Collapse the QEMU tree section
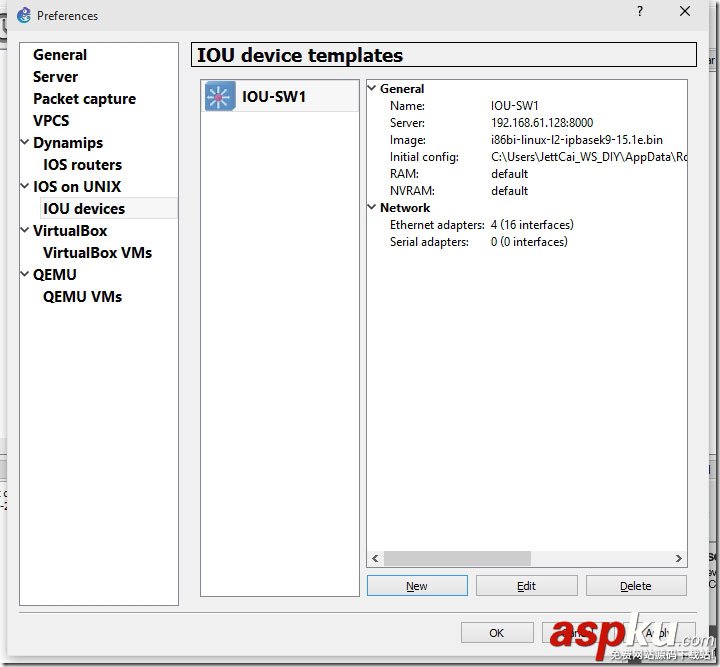Viewport: 720px width, 667px height. pos(25,274)
